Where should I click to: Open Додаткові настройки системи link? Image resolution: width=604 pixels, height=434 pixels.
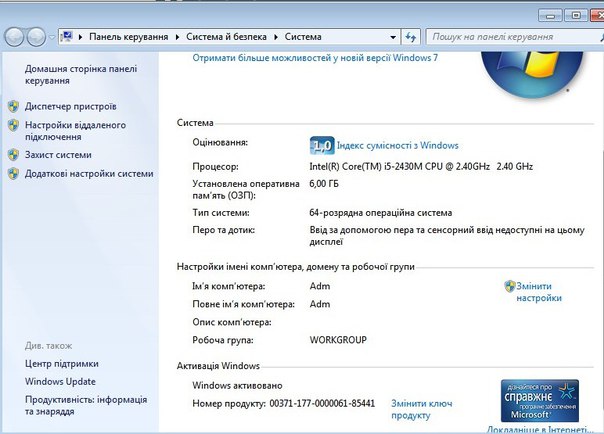tap(89, 174)
